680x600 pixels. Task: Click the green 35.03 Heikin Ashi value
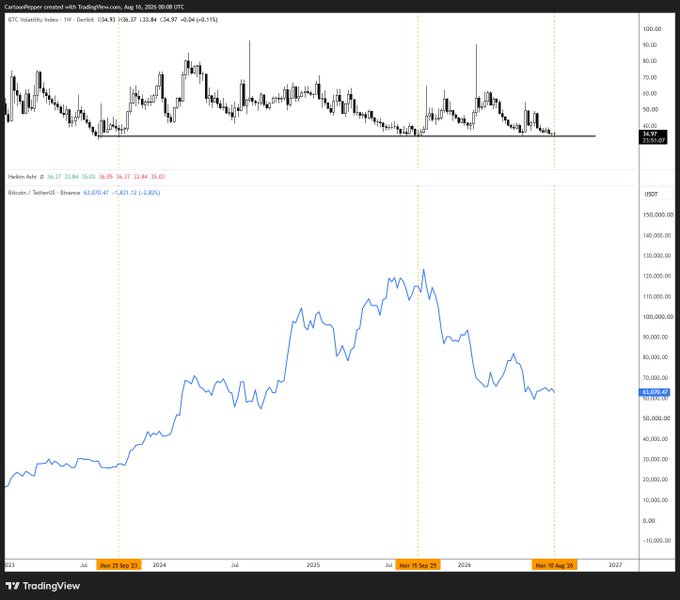click(x=88, y=177)
